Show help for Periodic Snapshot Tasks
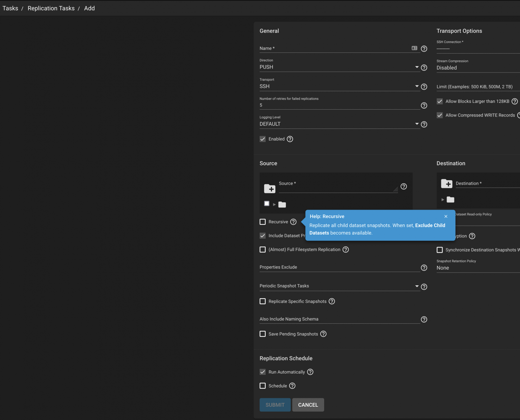 click(424, 287)
